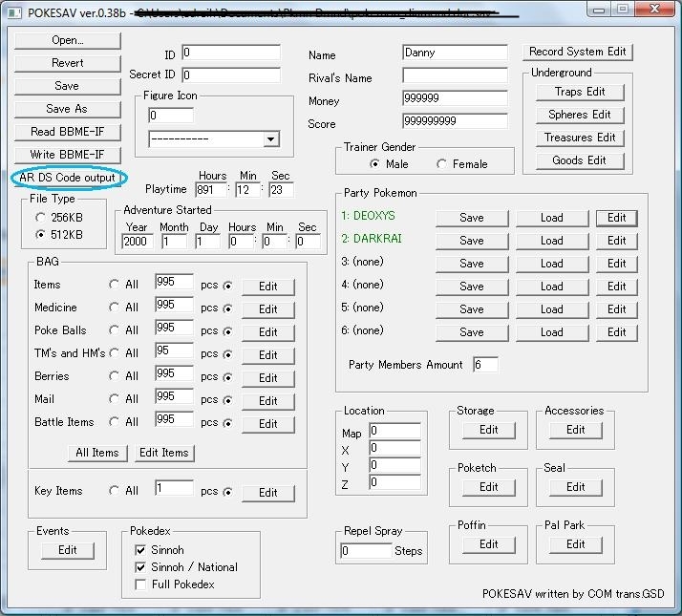Click the Adventure Started Year field
Viewport: 682px width, 616px height.
pos(138,242)
